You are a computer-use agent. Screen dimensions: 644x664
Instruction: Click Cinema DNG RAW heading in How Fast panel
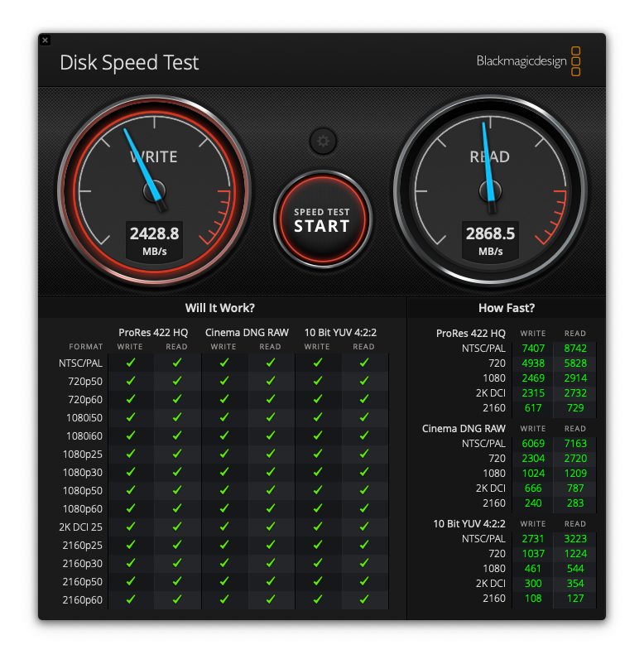point(464,429)
